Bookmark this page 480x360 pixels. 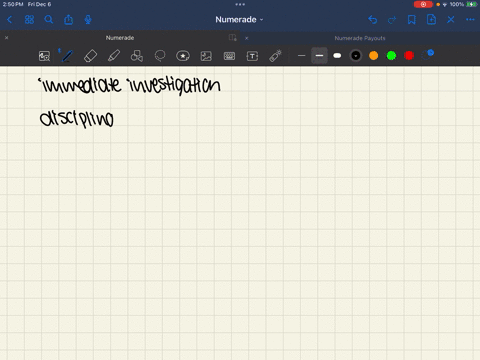tap(412, 20)
